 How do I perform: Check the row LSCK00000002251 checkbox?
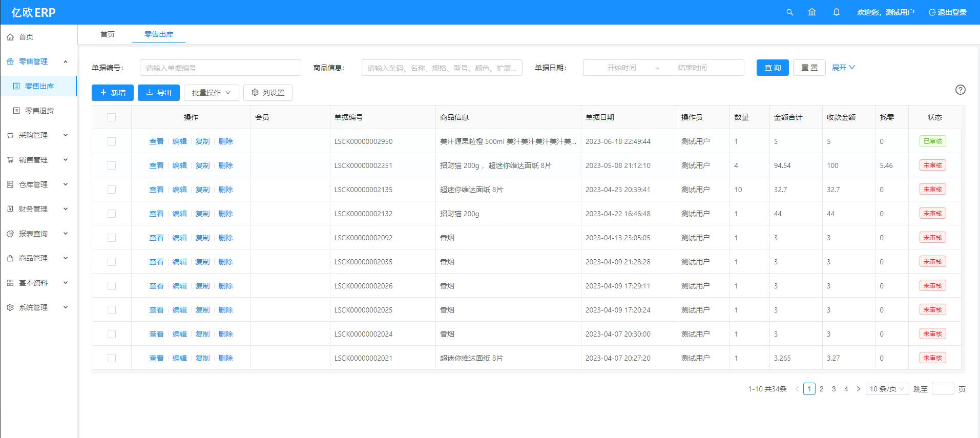(x=112, y=165)
